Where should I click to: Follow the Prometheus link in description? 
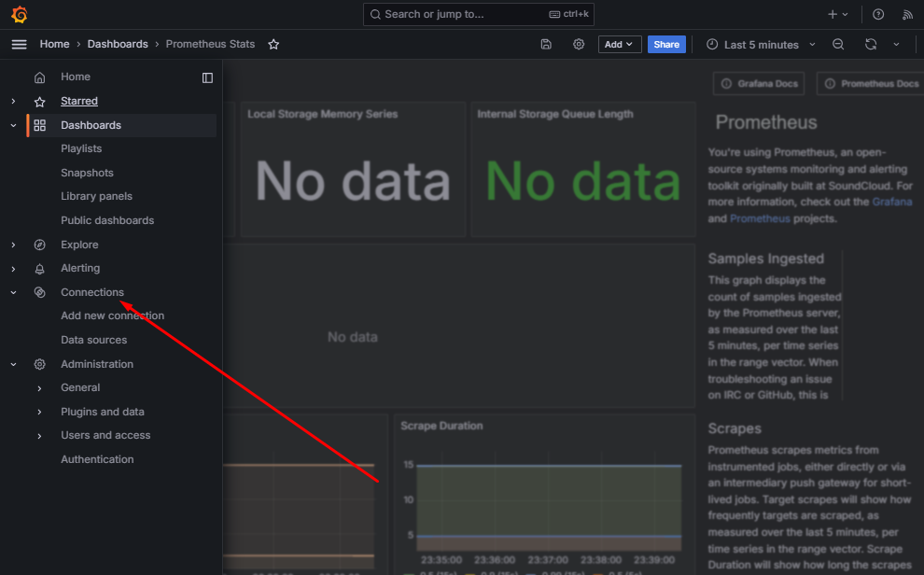(x=760, y=218)
